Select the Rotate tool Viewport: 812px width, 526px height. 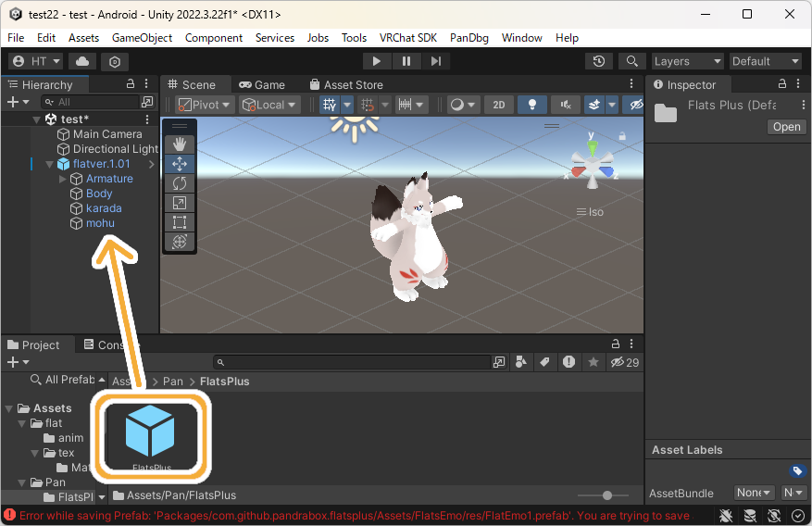pyautogui.click(x=180, y=183)
